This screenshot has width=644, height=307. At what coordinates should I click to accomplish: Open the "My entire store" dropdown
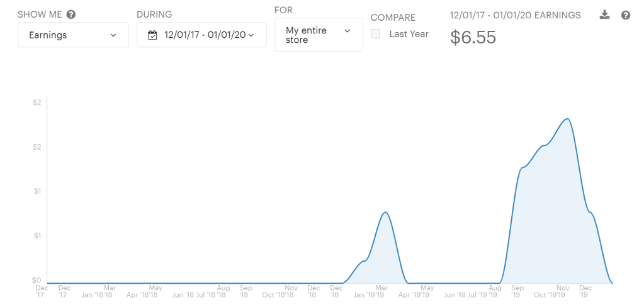tap(319, 35)
